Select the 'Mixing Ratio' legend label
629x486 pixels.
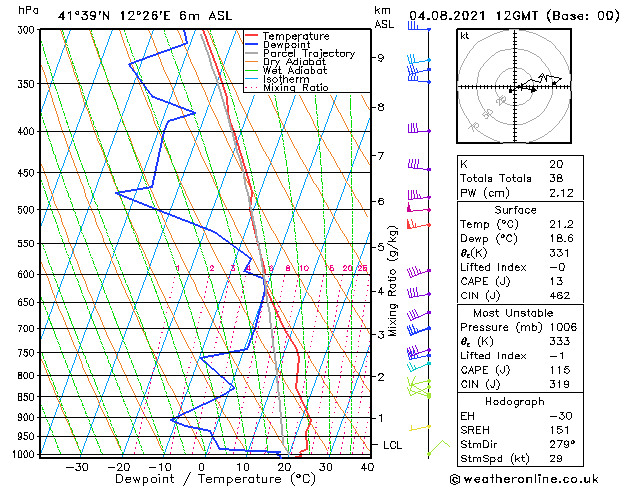click(296, 87)
